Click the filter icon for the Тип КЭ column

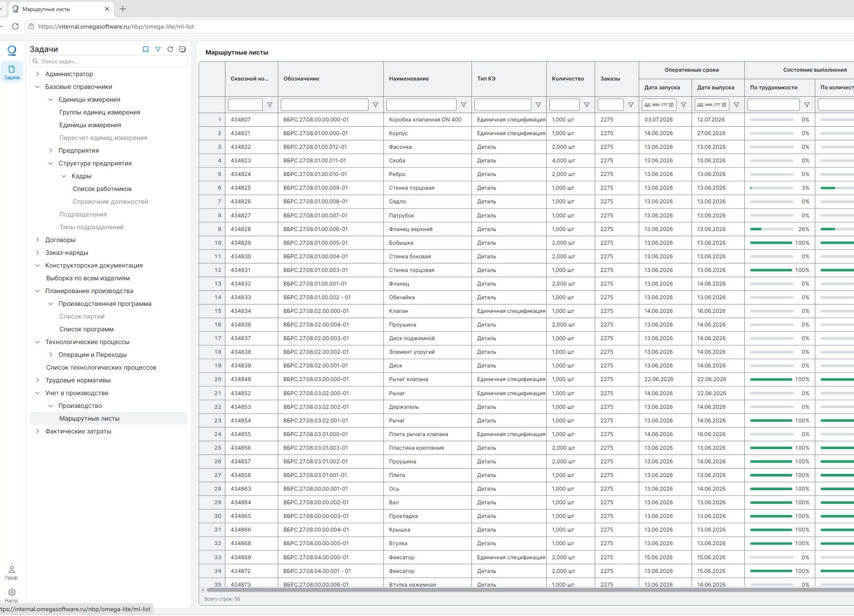click(x=538, y=105)
